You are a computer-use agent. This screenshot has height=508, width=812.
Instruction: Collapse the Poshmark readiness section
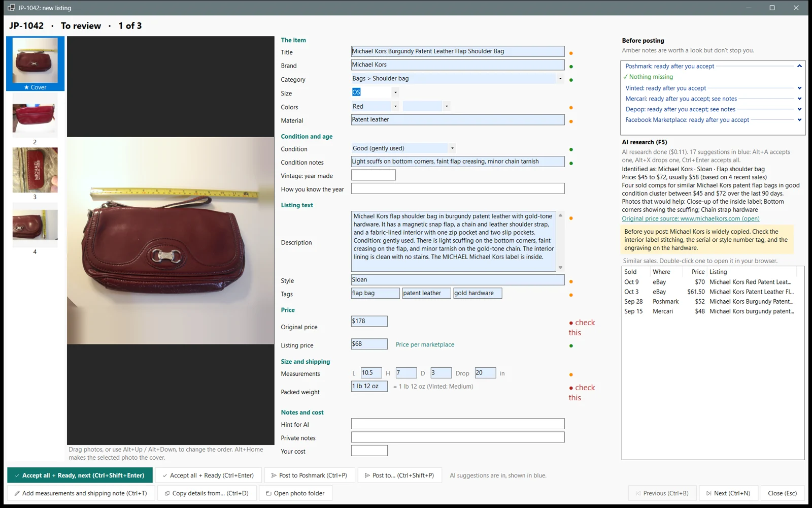(799, 66)
